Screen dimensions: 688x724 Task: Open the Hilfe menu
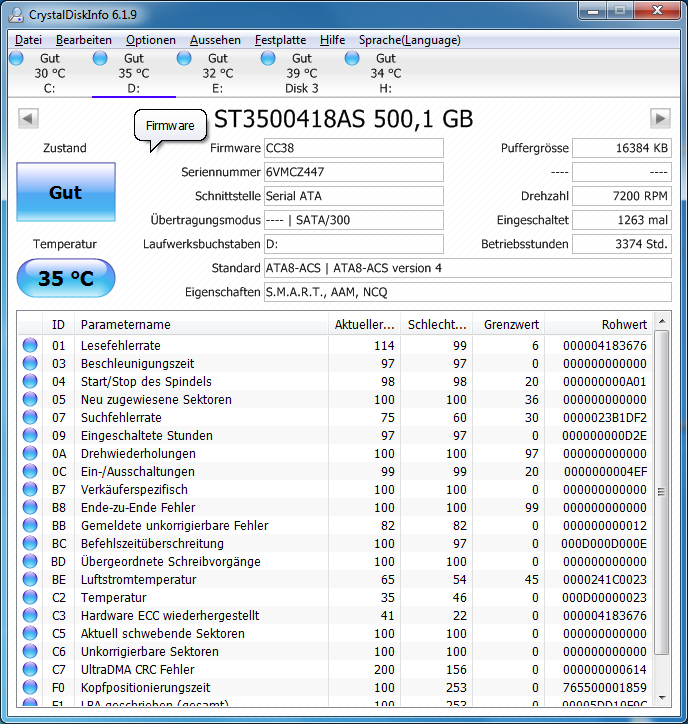(332, 40)
